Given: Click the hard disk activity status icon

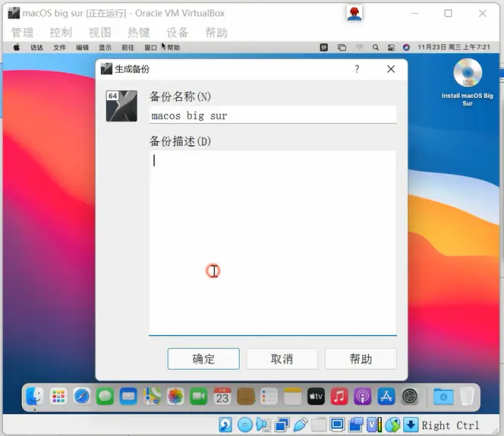Looking at the screenshot, I should pyautogui.click(x=225, y=425).
